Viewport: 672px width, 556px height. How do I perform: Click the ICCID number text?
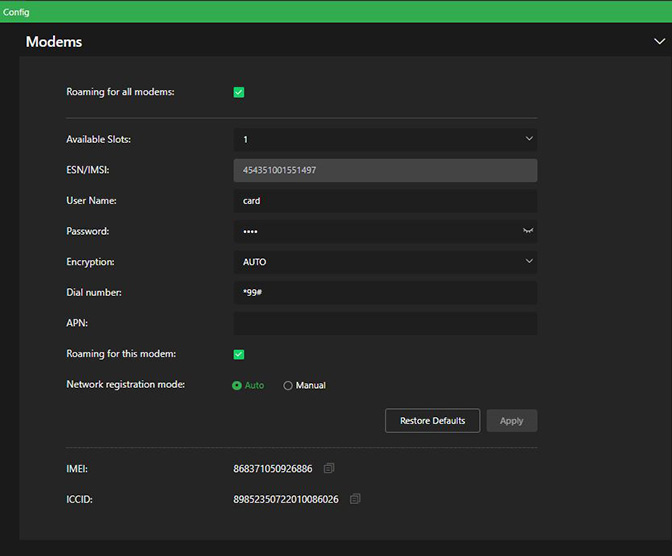286,499
